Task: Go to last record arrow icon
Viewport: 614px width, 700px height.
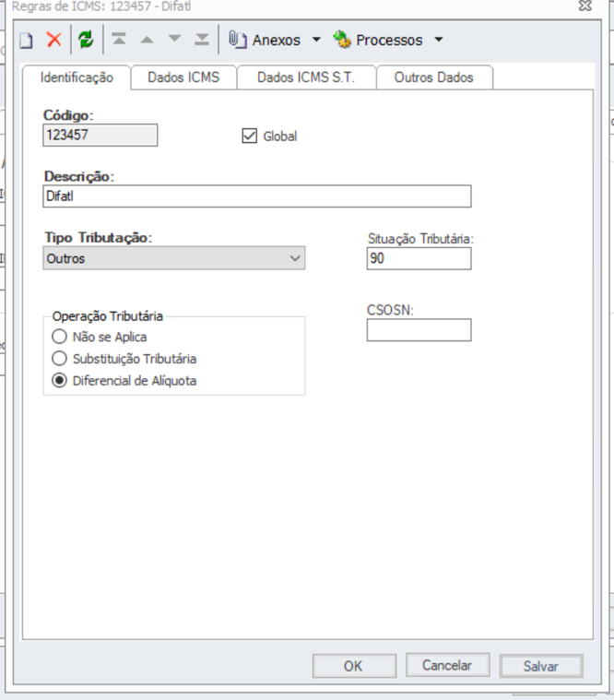Action: coord(202,40)
